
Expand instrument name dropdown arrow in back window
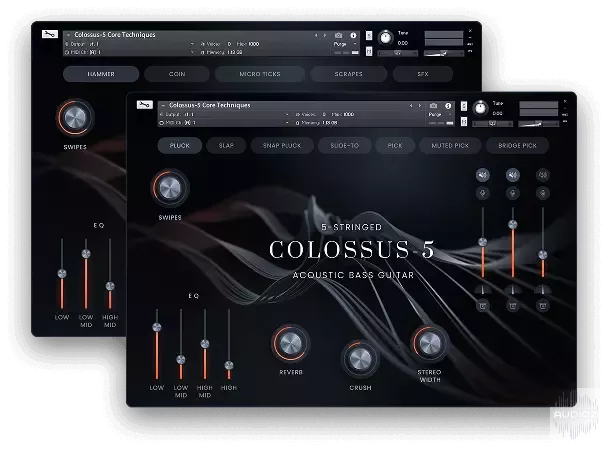(x=69, y=35)
